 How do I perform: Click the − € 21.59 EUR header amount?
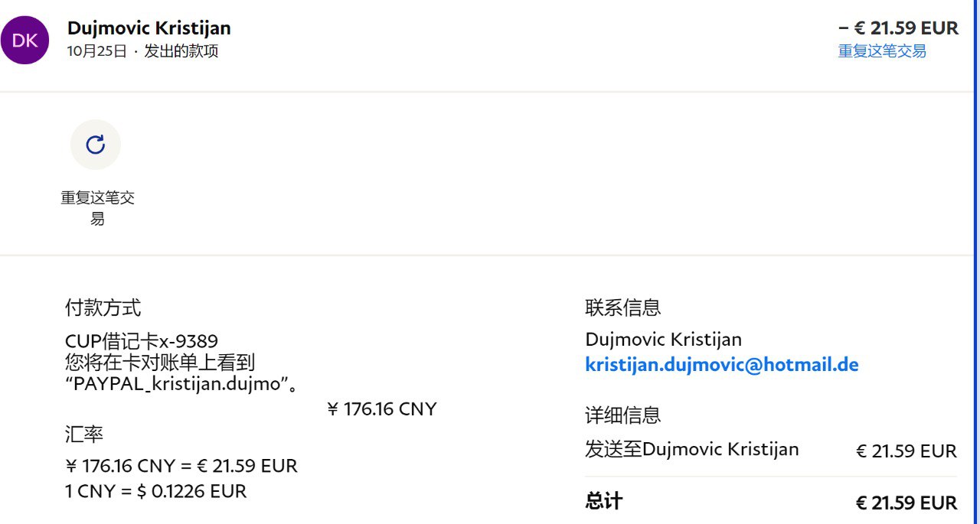[898, 28]
